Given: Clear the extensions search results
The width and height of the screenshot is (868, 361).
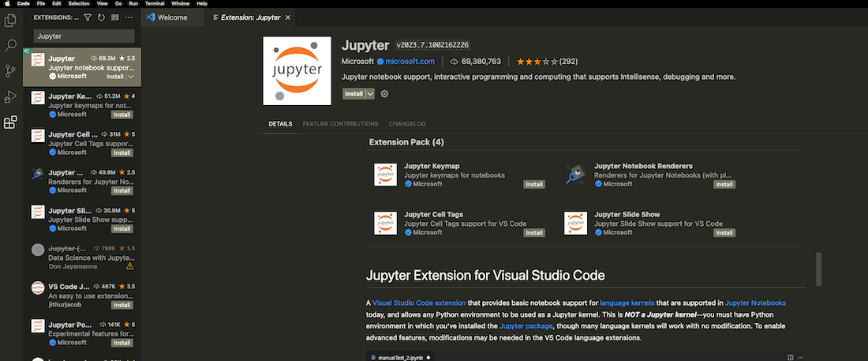Looking at the screenshot, I should tap(115, 17).
